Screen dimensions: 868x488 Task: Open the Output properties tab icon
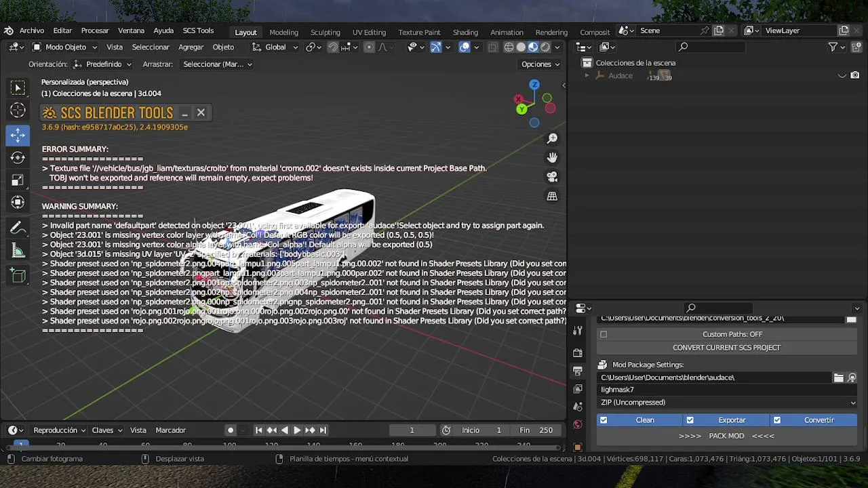tap(578, 371)
